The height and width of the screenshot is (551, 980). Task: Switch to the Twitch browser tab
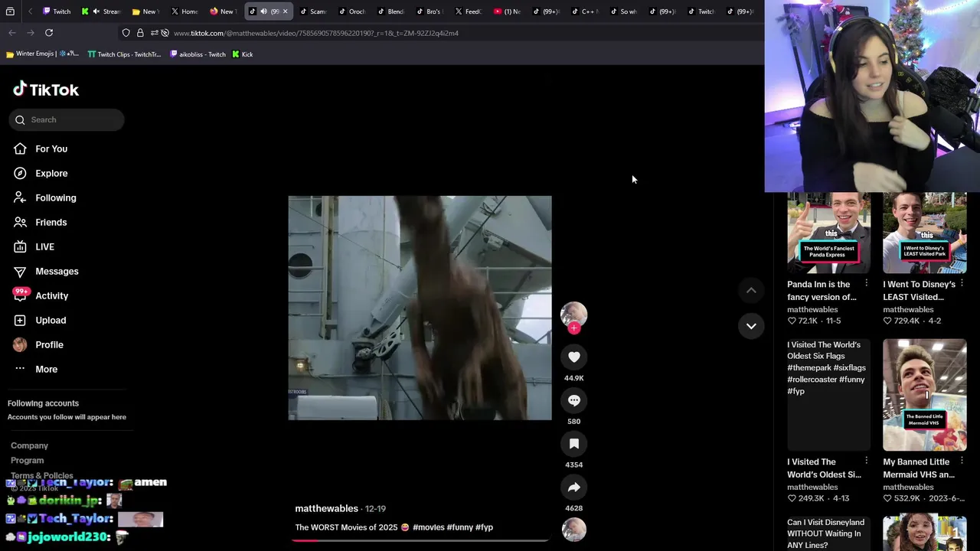click(x=57, y=11)
